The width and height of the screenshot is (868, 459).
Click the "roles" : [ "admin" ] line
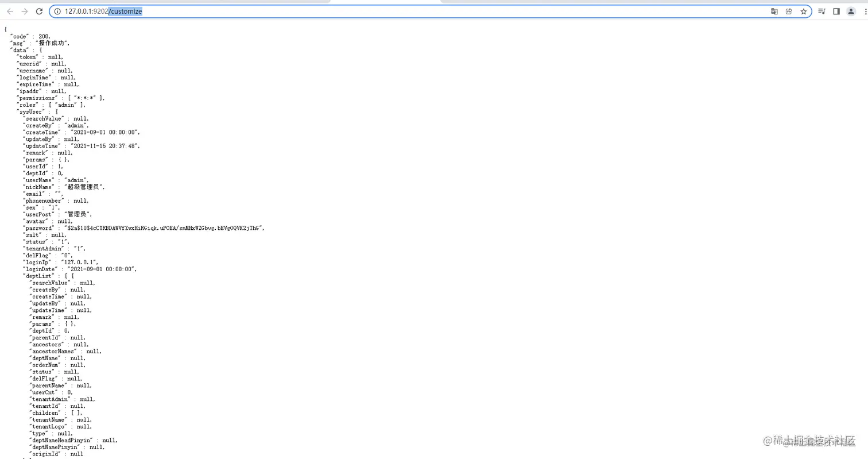[51, 105]
